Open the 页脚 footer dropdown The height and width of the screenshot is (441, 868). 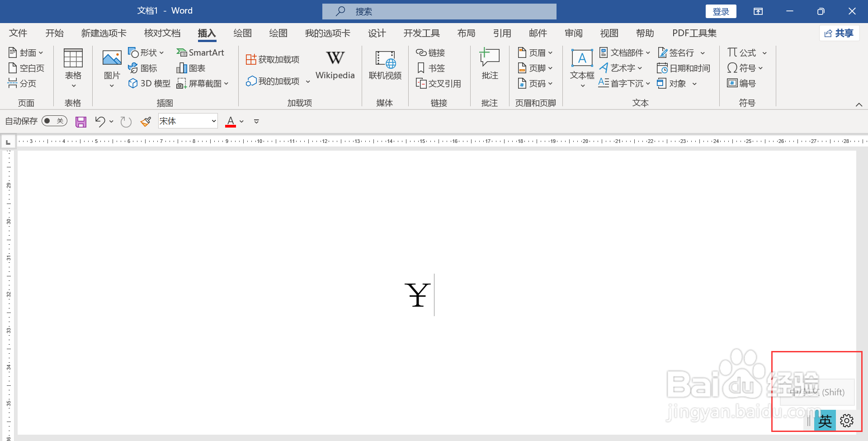click(535, 68)
